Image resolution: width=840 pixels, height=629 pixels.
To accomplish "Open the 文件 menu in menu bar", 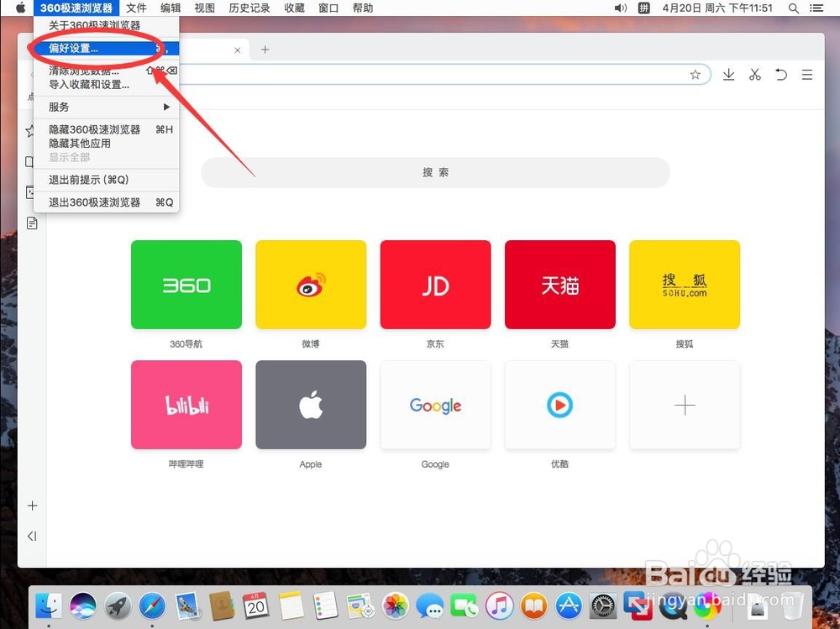I will [x=136, y=8].
